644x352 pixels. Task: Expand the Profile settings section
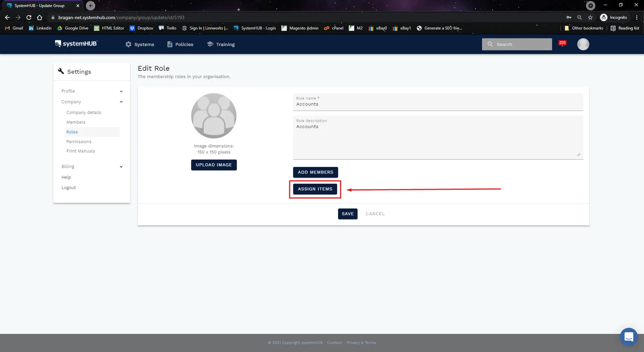point(92,91)
